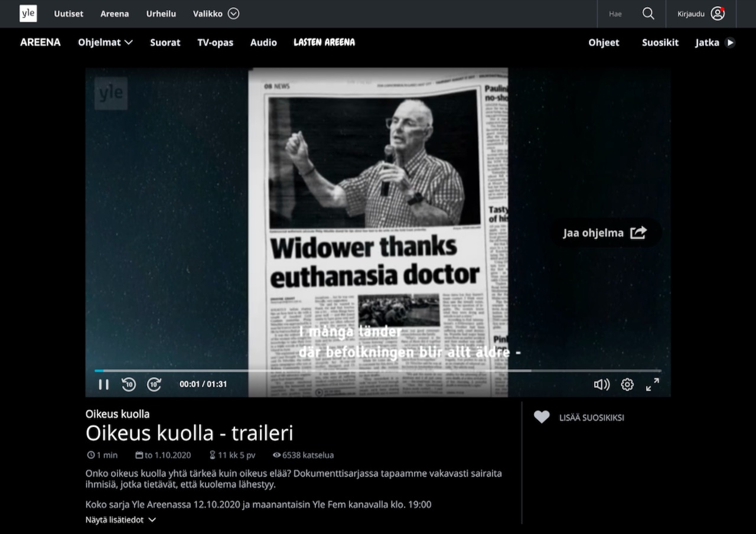Click the Jatka play button
Screen dimensions: 756x534
coord(730,43)
